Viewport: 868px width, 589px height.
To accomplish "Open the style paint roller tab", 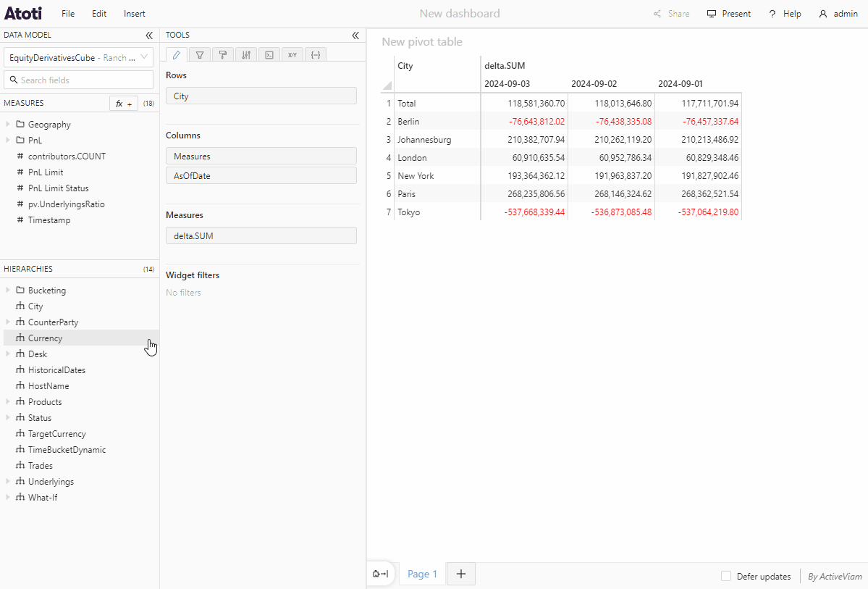I will [x=223, y=55].
